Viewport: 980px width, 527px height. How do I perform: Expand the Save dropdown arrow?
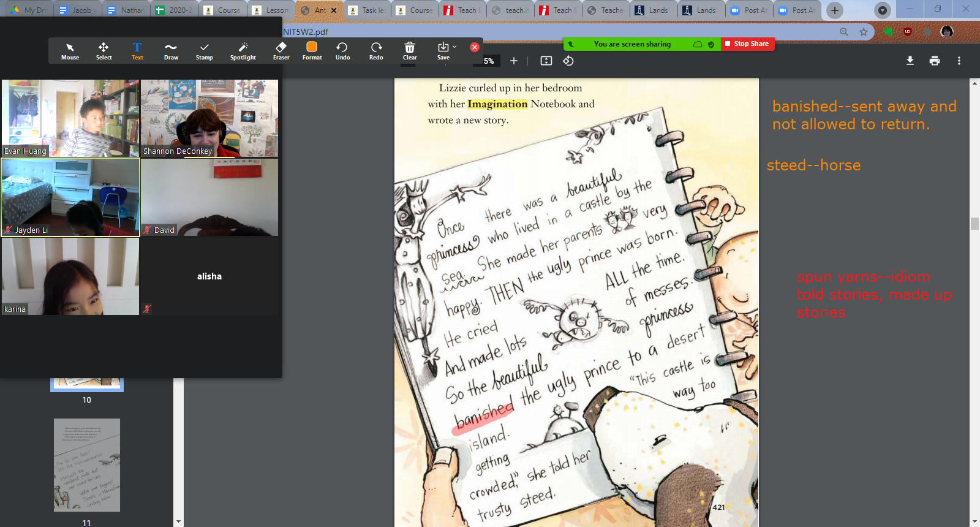coord(454,47)
